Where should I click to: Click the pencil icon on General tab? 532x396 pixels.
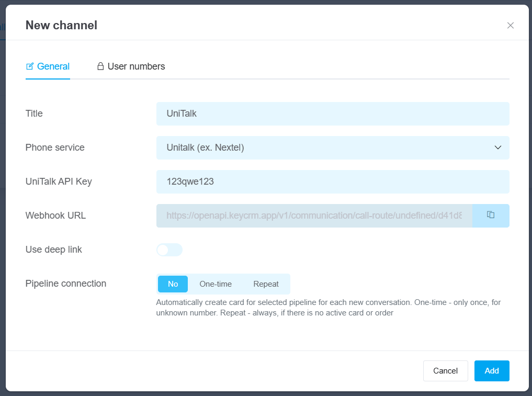coord(30,66)
